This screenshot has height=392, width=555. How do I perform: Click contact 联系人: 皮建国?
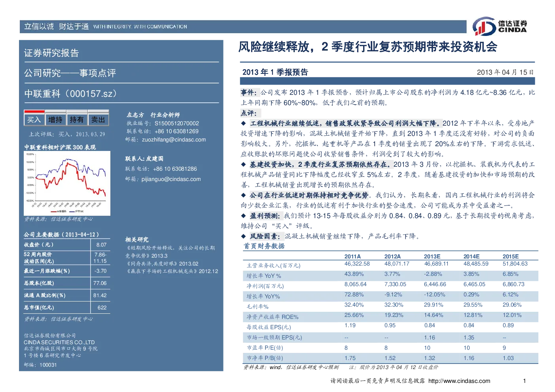144,158
